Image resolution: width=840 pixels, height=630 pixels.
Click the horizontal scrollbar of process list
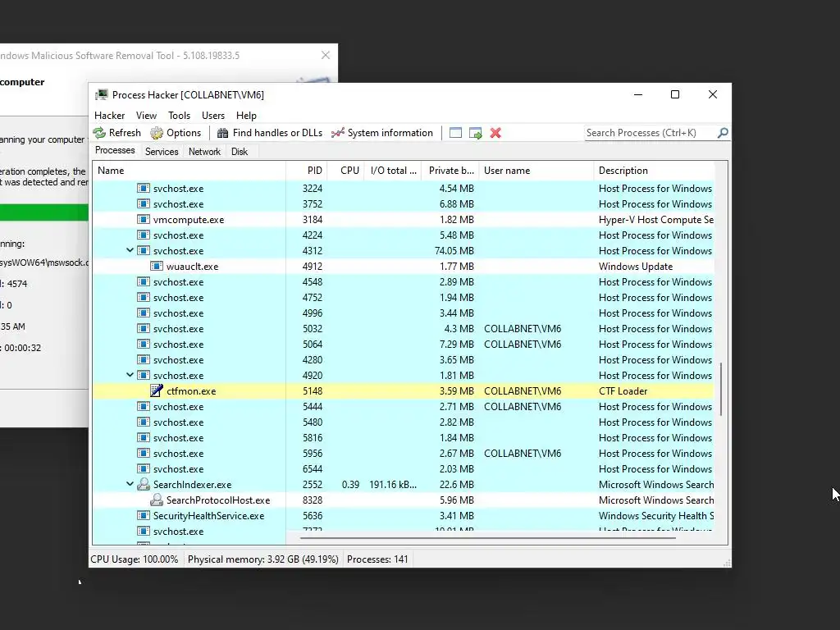click(x=487, y=537)
